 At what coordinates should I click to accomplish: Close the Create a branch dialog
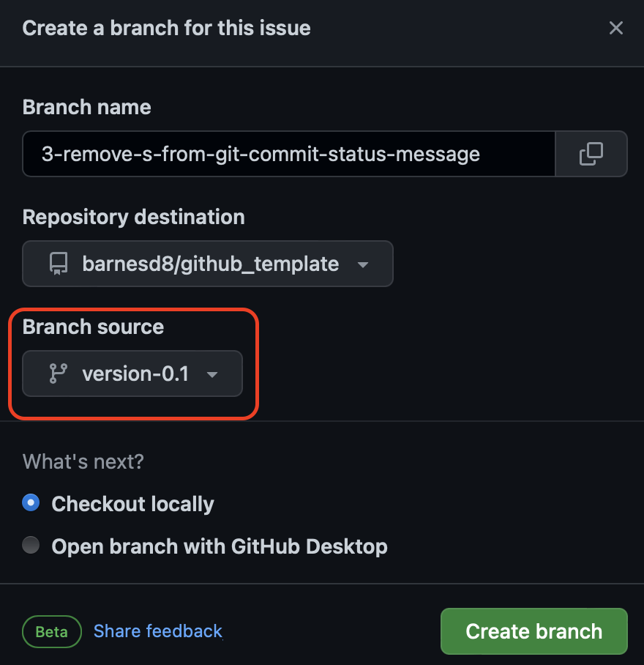click(x=615, y=29)
